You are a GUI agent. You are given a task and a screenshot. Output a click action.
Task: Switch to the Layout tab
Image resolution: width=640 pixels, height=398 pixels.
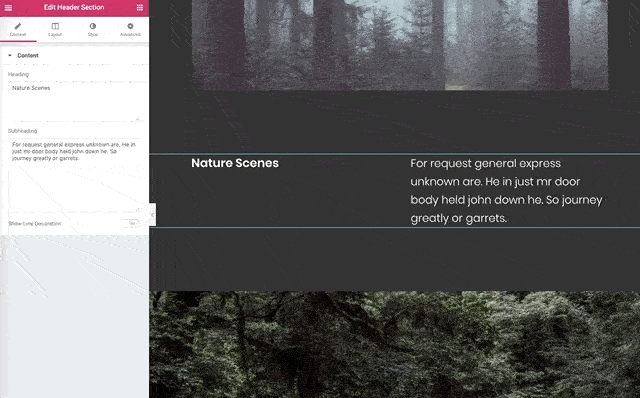tap(55, 29)
